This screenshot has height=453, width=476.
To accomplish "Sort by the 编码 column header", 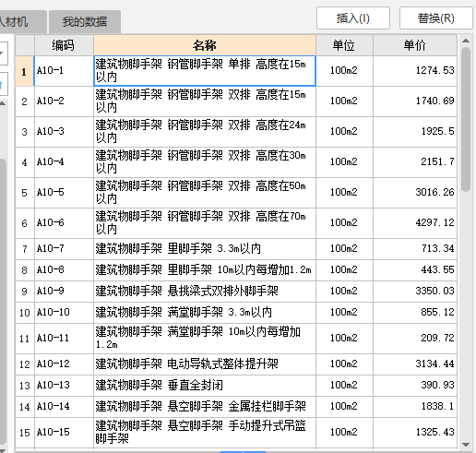I will (64, 45).
